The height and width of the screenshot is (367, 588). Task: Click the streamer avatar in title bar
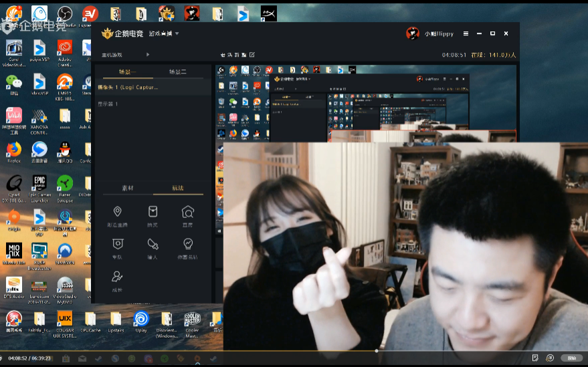coord(413,33)
